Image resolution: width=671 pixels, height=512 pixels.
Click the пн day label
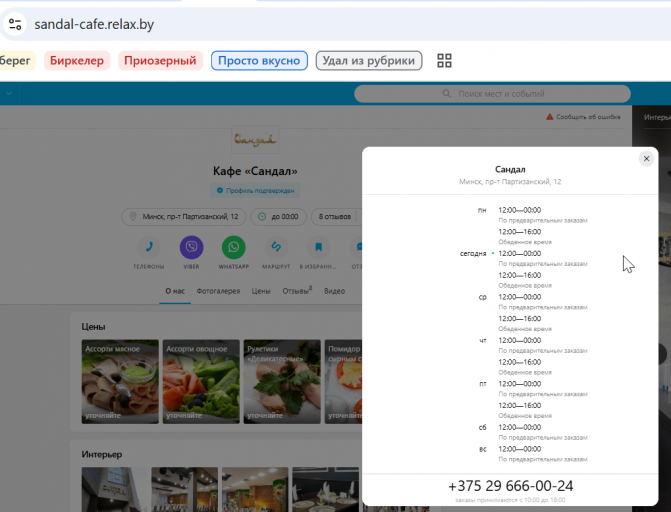click(482, 210)
